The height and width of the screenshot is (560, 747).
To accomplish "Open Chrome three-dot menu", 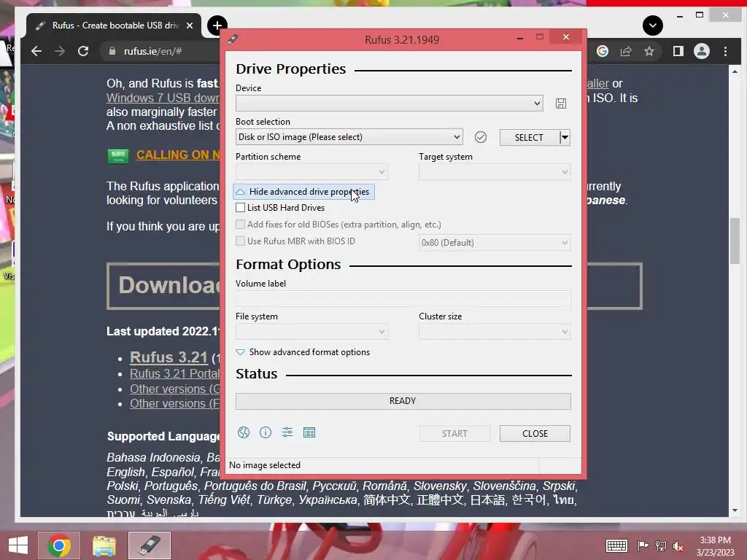I will (x=726, y=51).
